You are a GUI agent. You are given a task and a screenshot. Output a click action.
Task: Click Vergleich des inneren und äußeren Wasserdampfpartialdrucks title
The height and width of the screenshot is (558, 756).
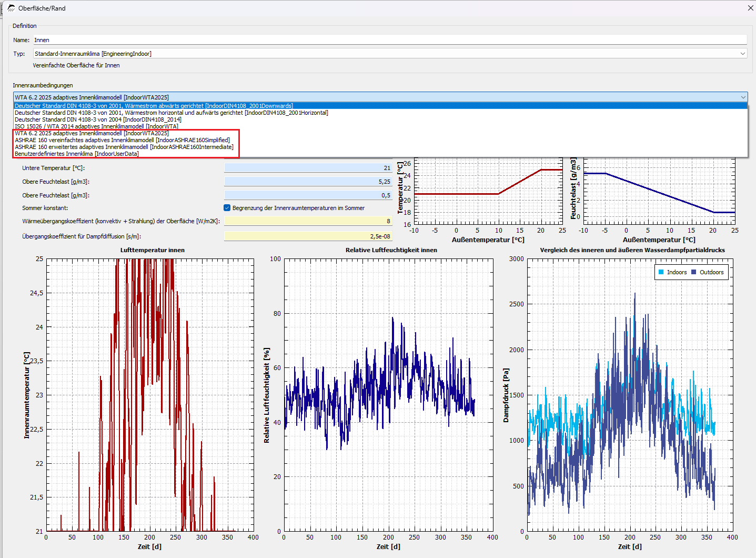coord(632,250)
